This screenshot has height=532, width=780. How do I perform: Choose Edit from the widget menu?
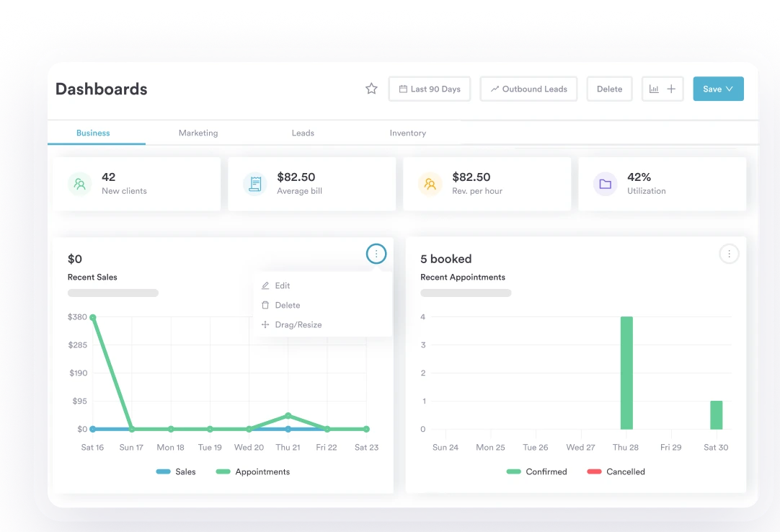tap(282, 285)
